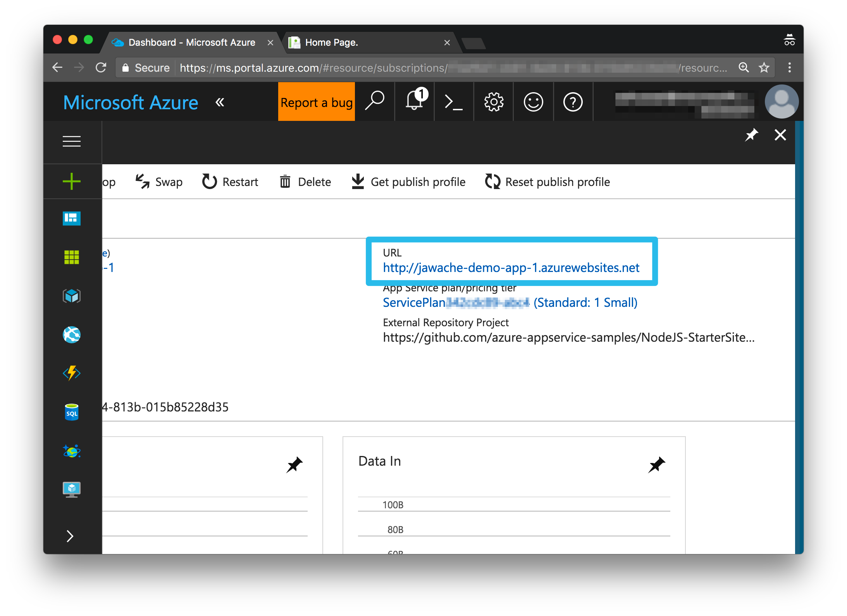Open Chrome three-dot menu

click(x=790, y=68)
